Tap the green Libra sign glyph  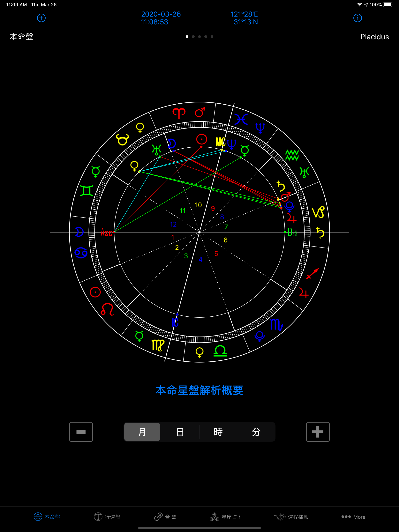point(220,351)
